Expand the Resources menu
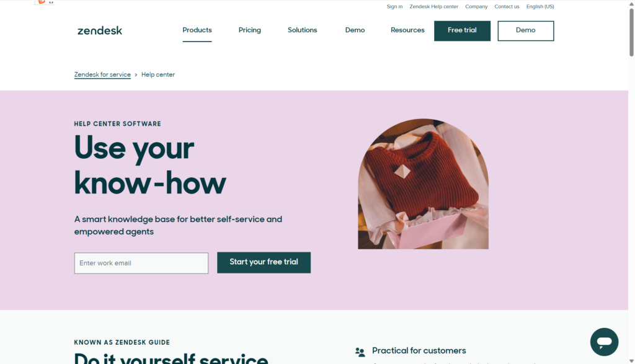This screenshot has width=635, height=364. (407, 30)
